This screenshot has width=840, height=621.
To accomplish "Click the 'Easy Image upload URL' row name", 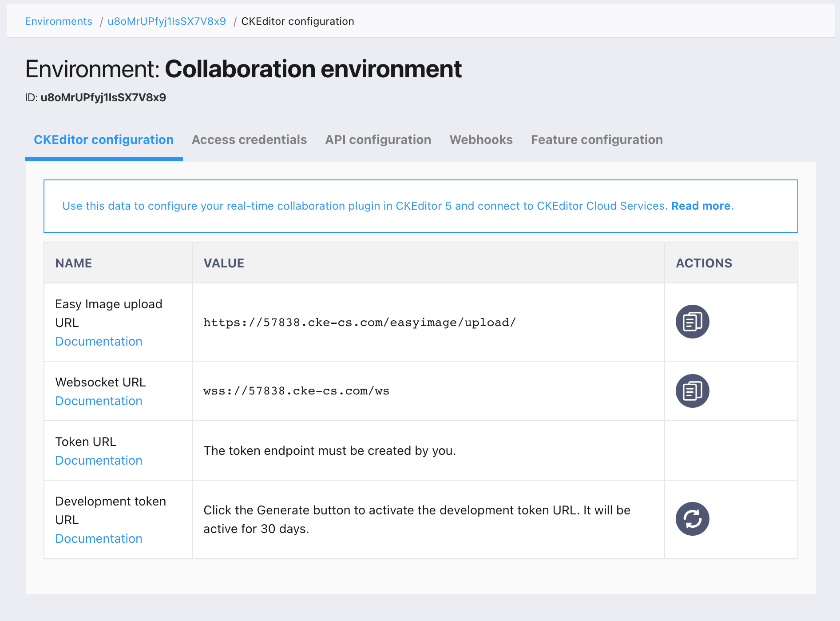I will [x=109, y=313].
